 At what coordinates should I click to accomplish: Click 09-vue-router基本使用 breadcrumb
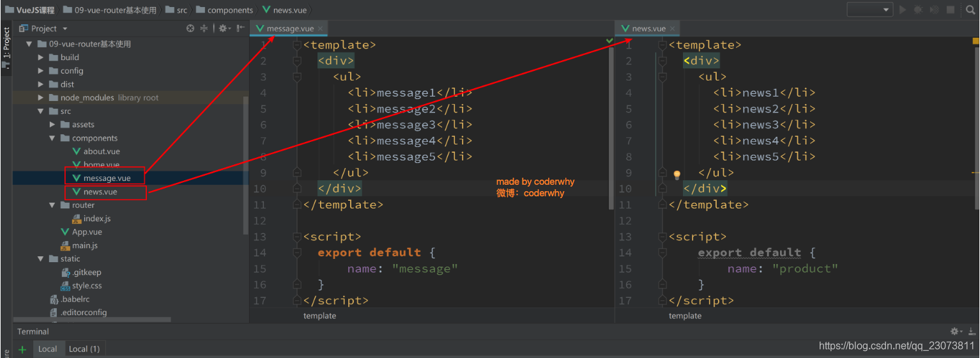[110, 10]
